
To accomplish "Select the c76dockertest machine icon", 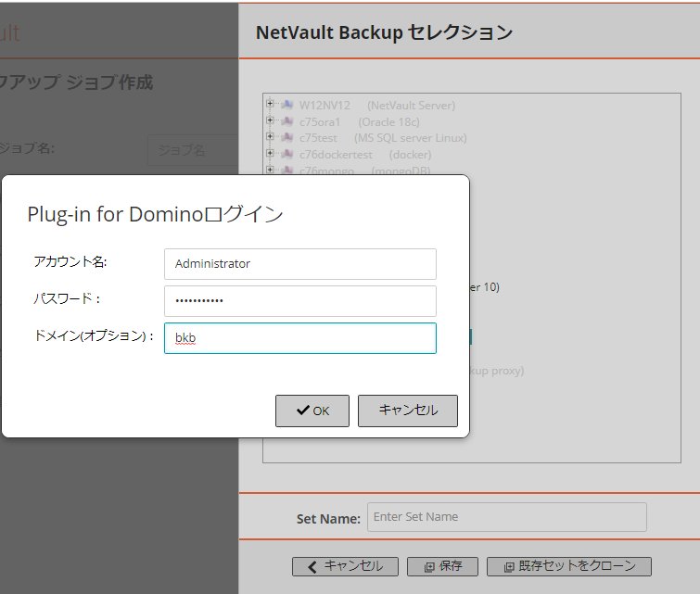I will click(287, 154).
